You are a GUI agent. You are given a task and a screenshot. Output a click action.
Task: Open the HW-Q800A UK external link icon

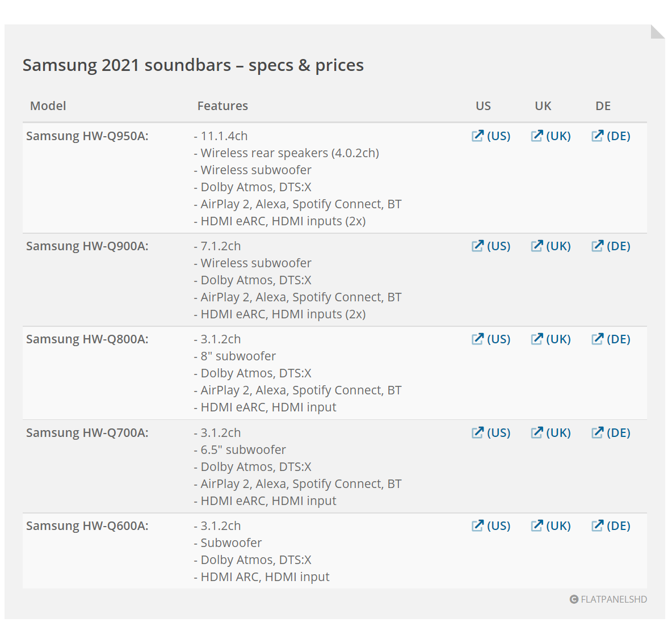click(x=536, y=339)
